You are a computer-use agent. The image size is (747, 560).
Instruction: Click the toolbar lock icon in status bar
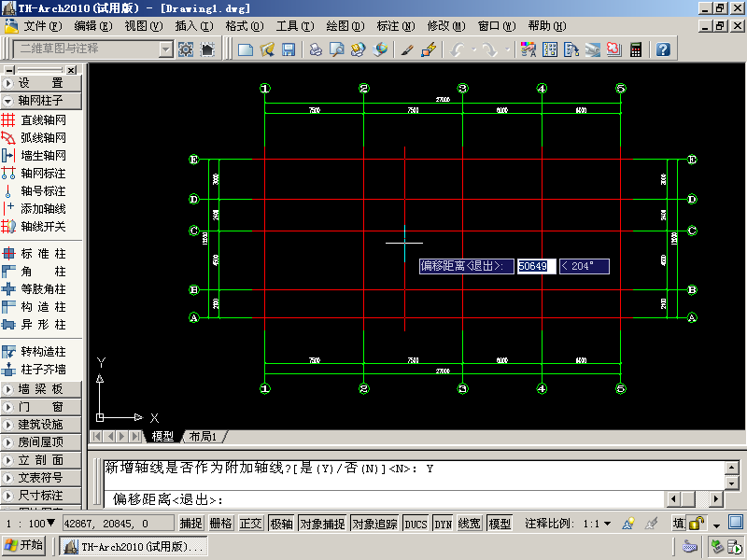click(697, 524)
